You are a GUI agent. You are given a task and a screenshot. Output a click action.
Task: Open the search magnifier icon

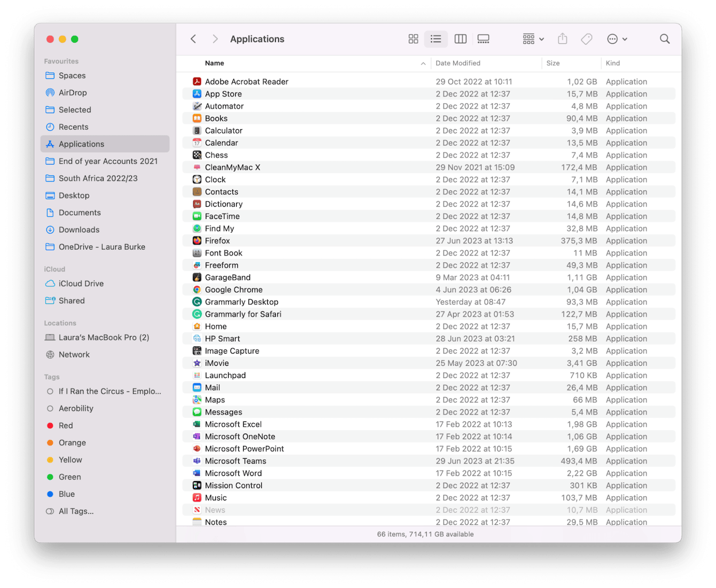[x=664, y=38]
